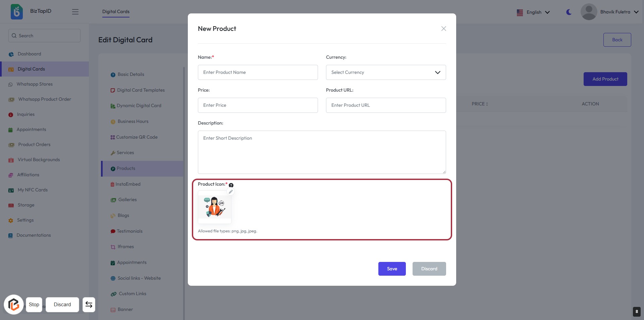Screen dimensions: 644x320
Task: Click the swap arrows icon beside Discard
Action: [89, 305]
